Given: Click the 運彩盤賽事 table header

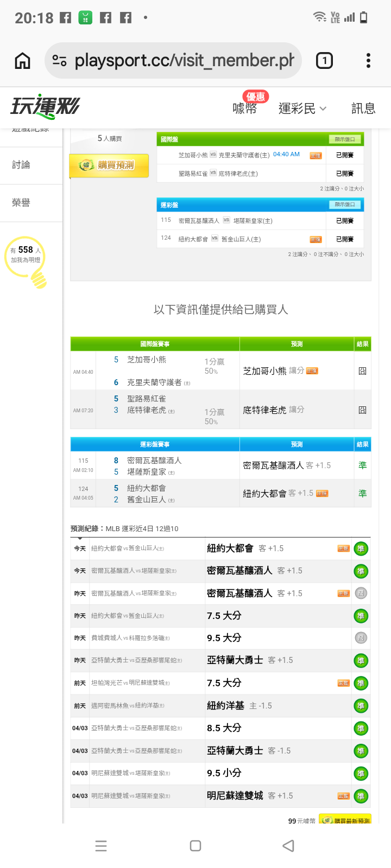Looking at the screenshot, I should tap(155, 444).
